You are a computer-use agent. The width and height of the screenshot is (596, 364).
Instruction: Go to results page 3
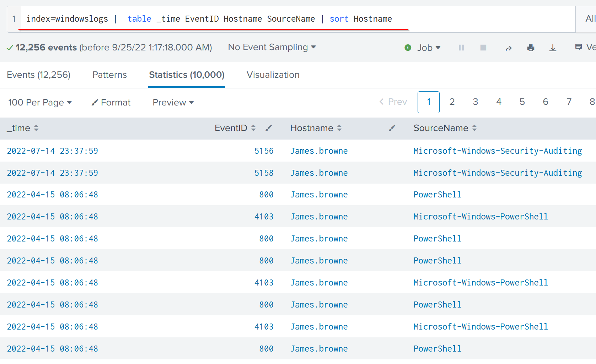pos(475,102)
